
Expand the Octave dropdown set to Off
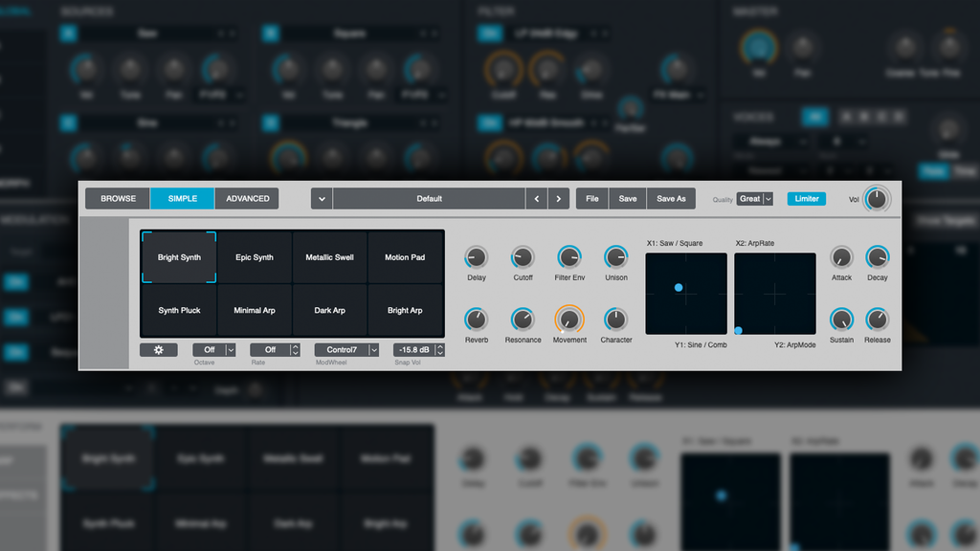(x=214, y=349)
